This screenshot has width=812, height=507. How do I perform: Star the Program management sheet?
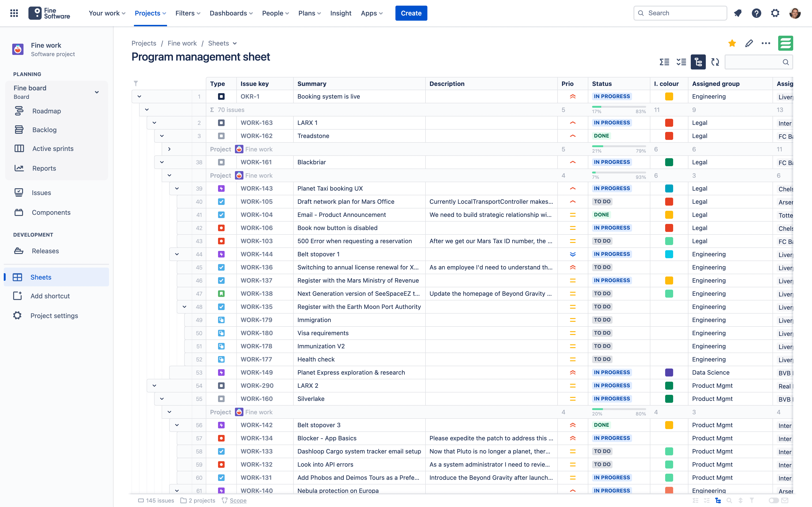[732, 43]
